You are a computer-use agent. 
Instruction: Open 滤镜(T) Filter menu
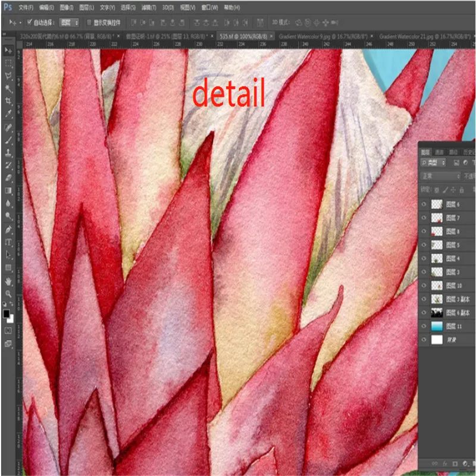click(149, 8)
